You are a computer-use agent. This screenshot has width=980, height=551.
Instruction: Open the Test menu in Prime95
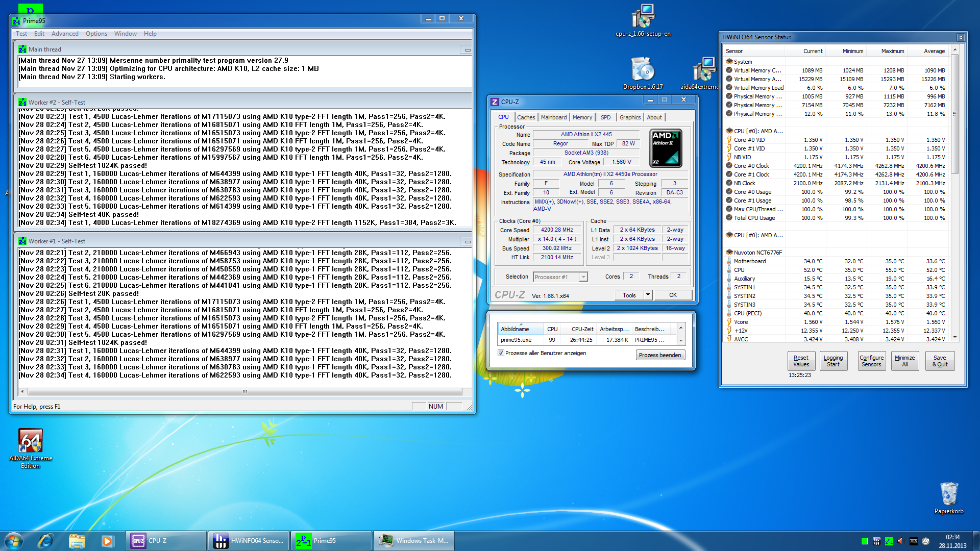pos(21,34)
